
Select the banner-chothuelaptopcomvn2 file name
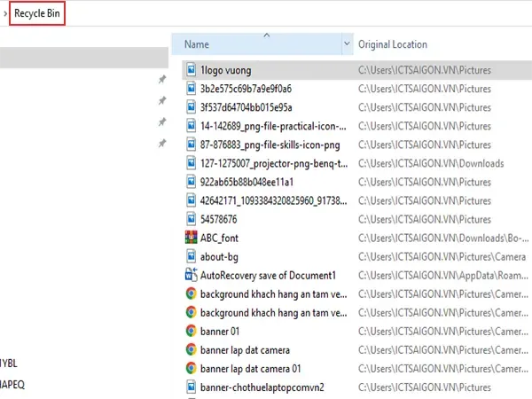(262, 387)
